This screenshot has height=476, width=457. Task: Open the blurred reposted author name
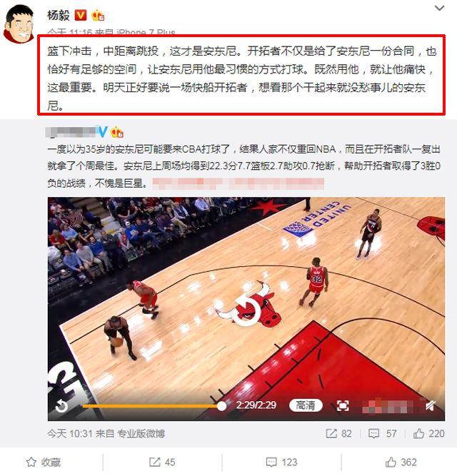point(71,132)
